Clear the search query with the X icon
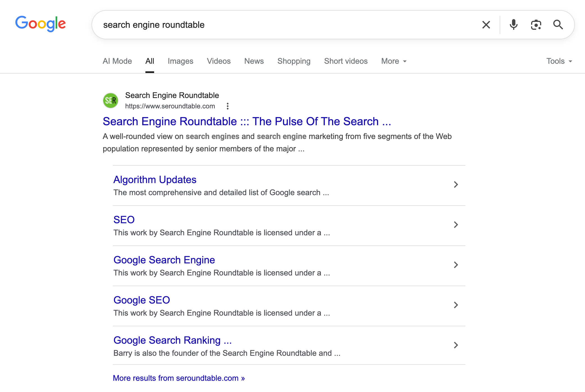585x392 pixels. (x=486, y=25)
